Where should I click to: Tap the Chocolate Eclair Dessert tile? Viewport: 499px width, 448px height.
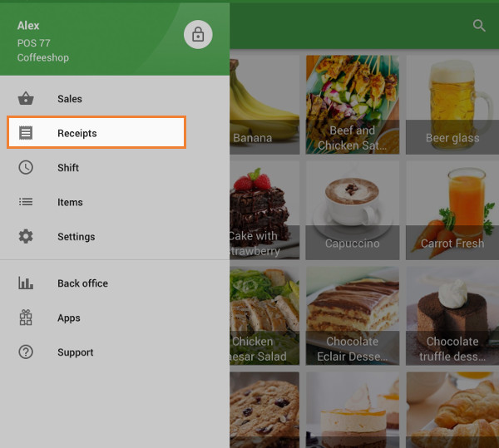(352, 316)
